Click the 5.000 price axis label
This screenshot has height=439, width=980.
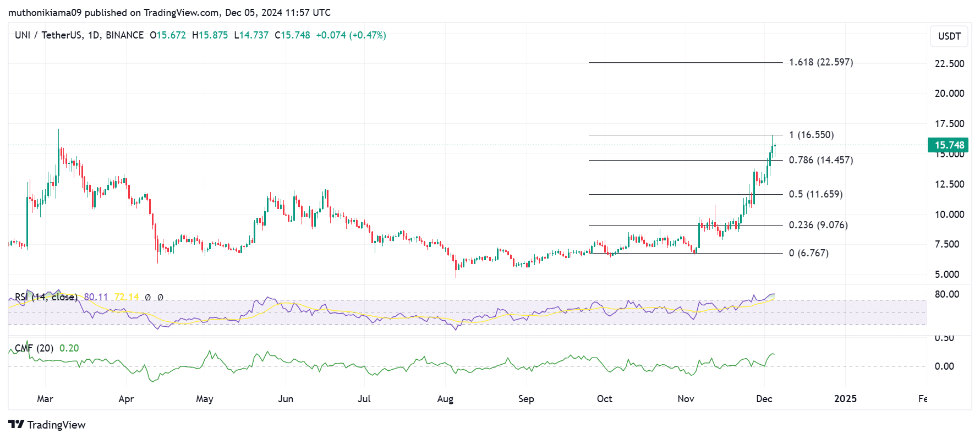tap(946, 275)
